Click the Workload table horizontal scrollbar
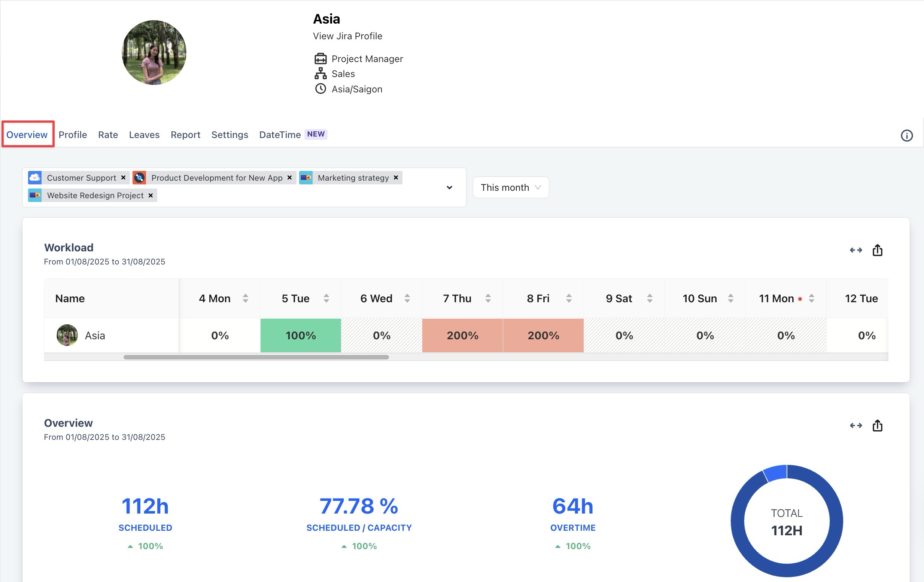Image resolution: width=924 pixels, height=582 pixels. coord(256,357)
